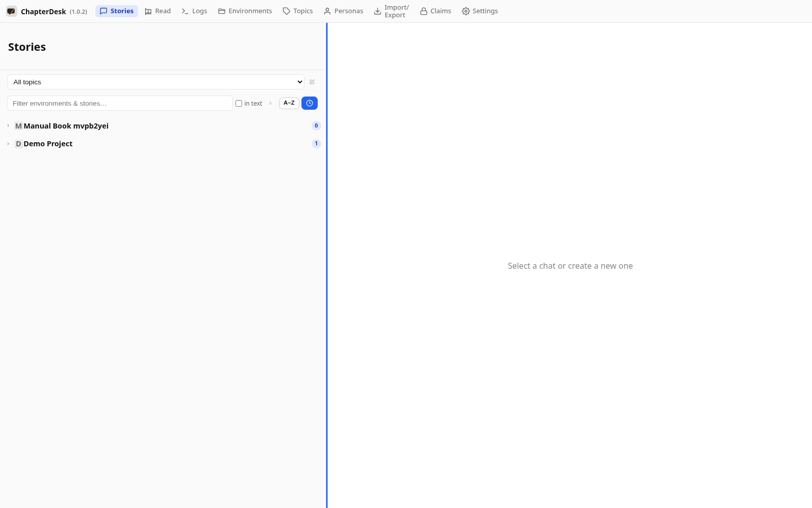Click the "Select a chat or create a new one" text

(570, 266)
